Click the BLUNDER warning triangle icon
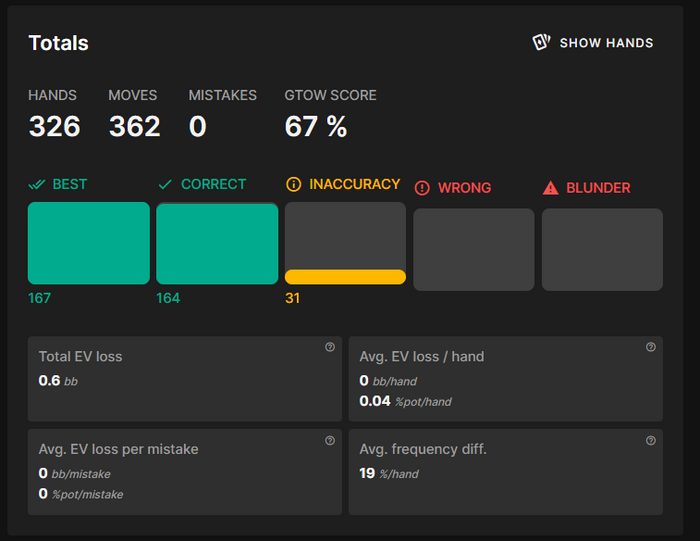The height and width of the screenshot is (541, 700). (550, 188)
